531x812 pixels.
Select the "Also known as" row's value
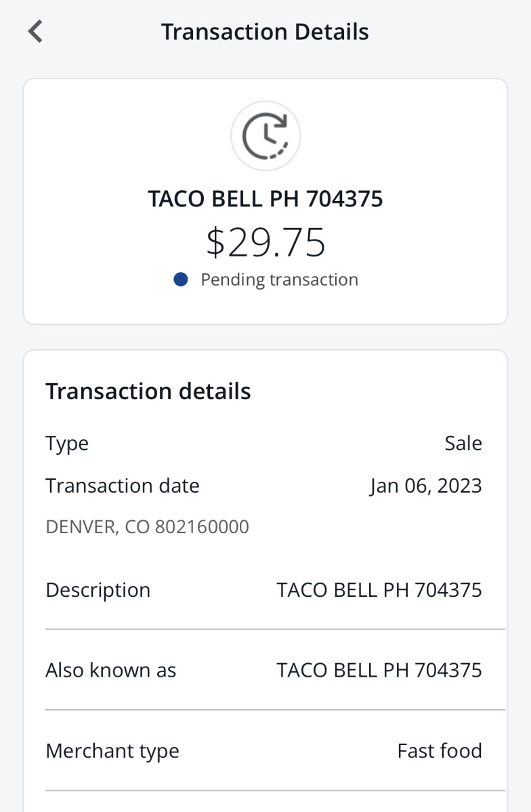pyautogui.click(x=379, y=671)
